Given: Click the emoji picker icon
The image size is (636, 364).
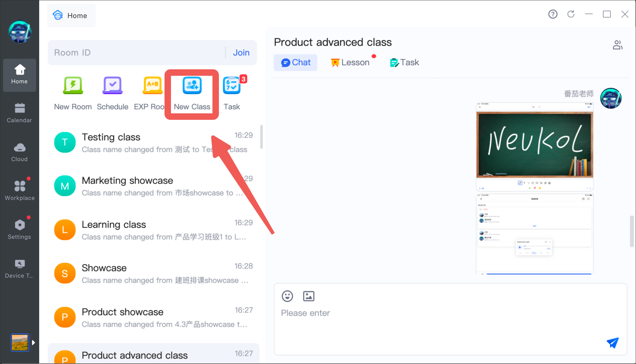Looking at the screenshot, I should 287,296.
